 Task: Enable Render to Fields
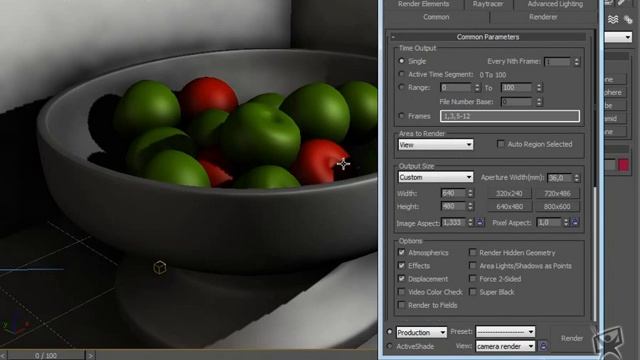pyautogui.click(x=402, y=305)
